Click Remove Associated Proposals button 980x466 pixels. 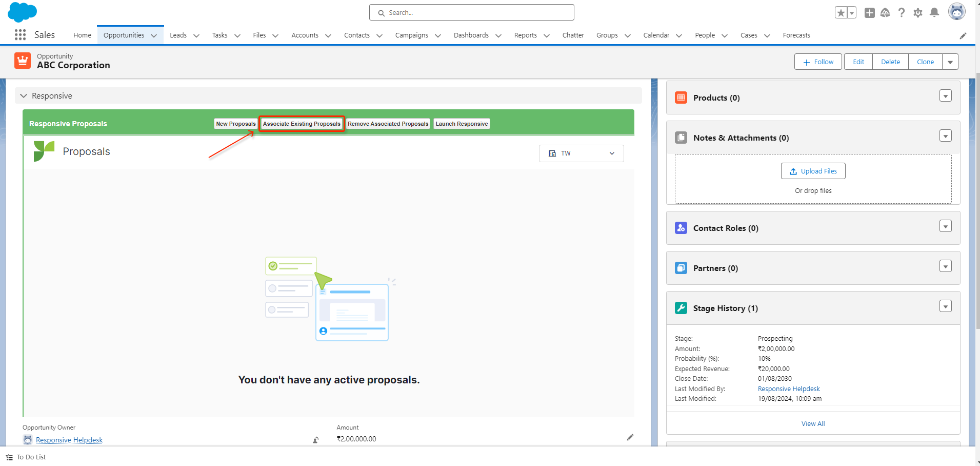click(388, 124)
